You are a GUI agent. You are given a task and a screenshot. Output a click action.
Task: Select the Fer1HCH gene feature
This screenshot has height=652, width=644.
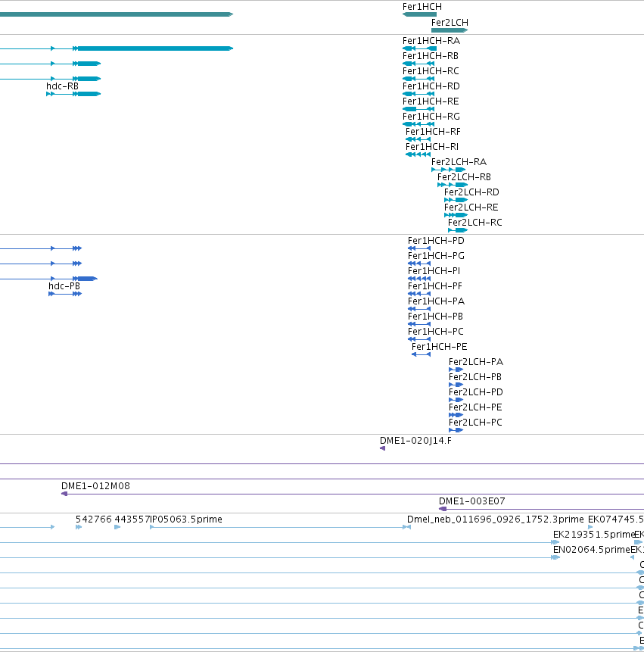pyautogui.click(x=419, y=14)
